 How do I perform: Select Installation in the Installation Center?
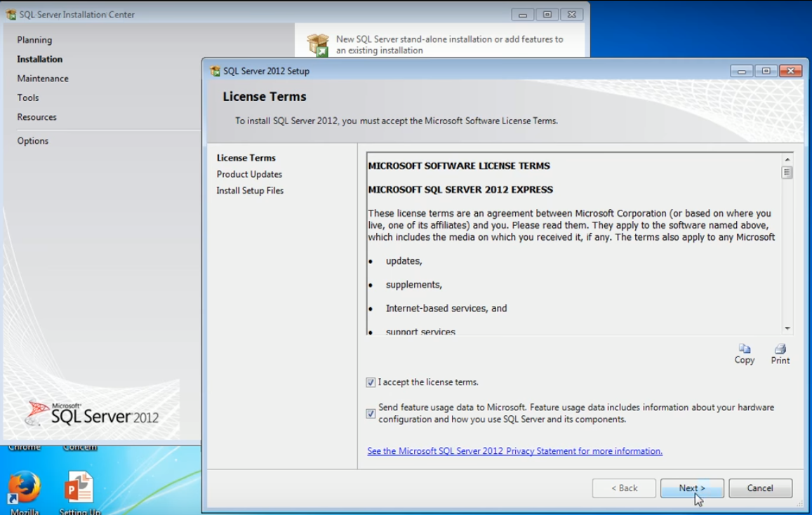coord(39,59)
